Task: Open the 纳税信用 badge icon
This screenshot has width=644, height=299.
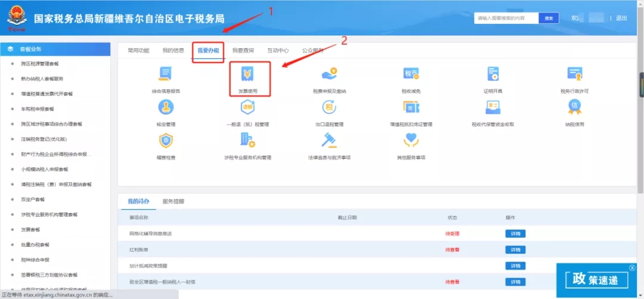Action: coord(574,108)
